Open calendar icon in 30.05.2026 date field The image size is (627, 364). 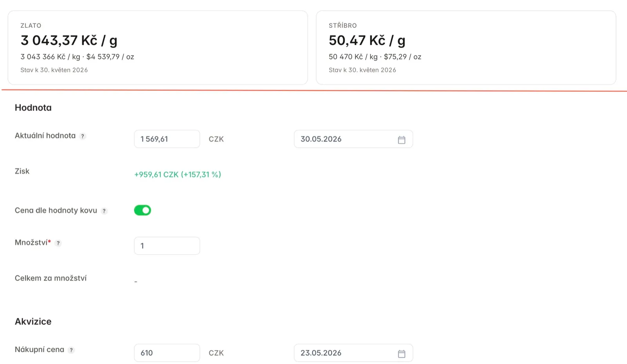click(x=402, y=140)
